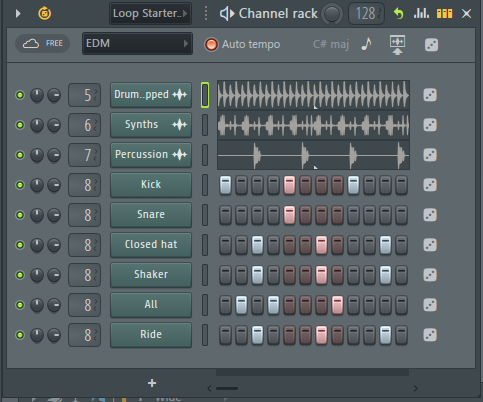Mute the Snare channel green LED
483x402 pixels.
click(20, 215)
